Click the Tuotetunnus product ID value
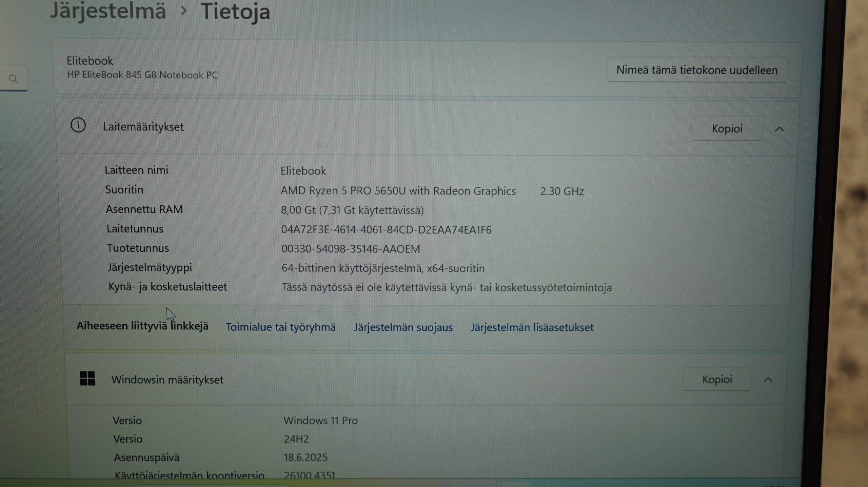Screen dimensions: 868x487 click(351, 249)
